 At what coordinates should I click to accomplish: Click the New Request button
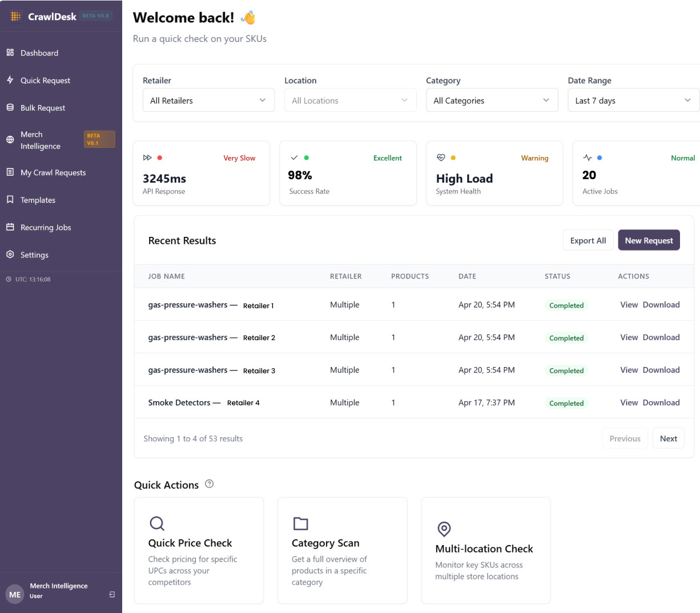tap(649, 240)
